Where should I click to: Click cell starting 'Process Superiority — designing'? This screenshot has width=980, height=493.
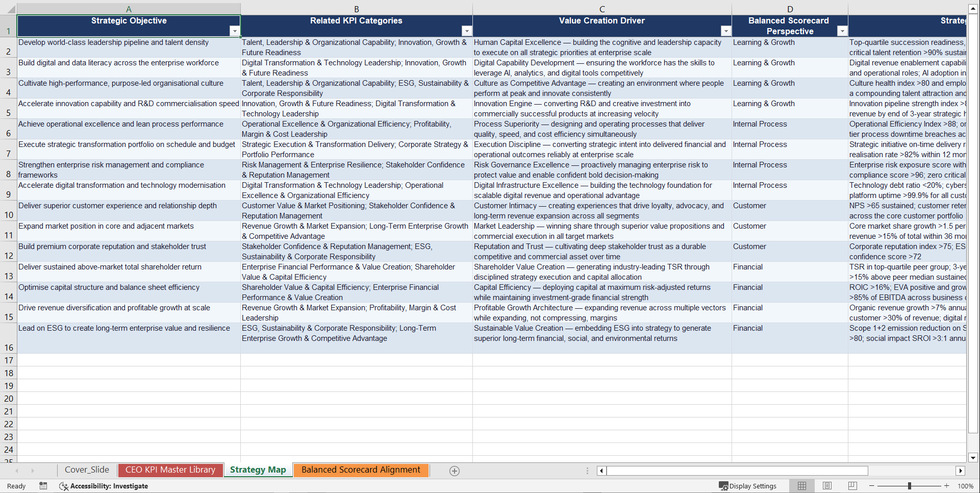click(602, 129)
